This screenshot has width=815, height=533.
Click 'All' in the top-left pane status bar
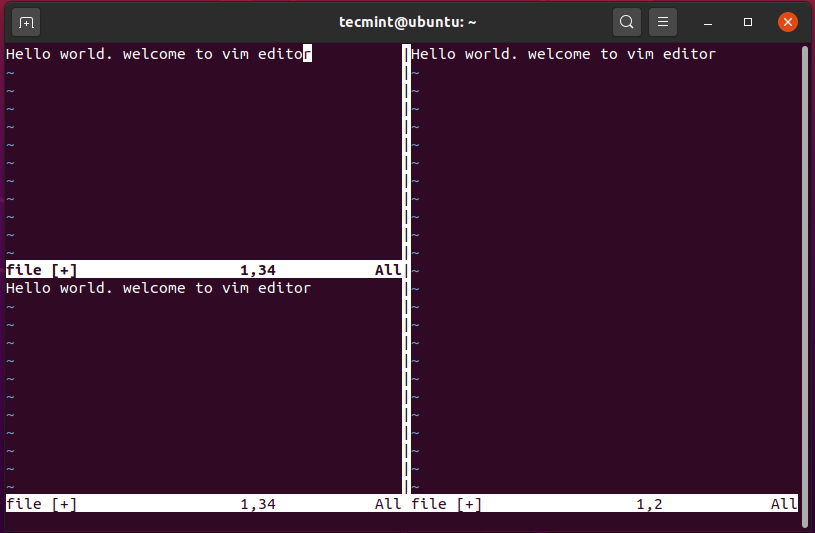click(x=388, y=270)
